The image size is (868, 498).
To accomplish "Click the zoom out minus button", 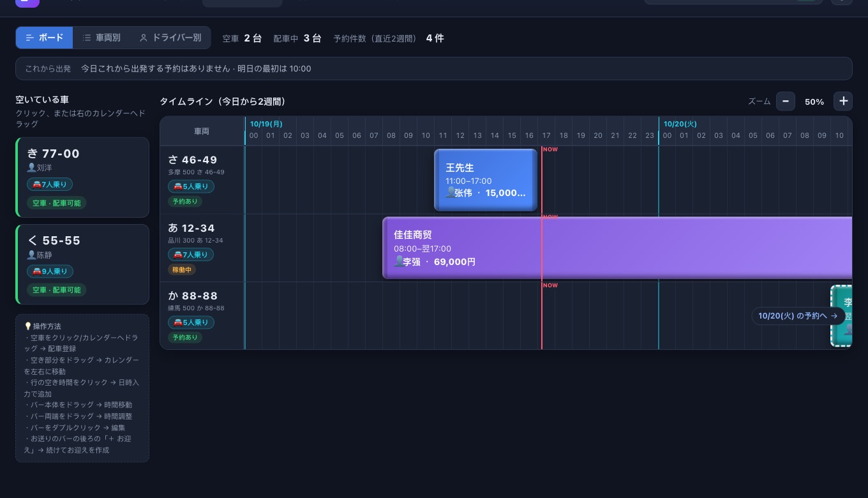I will (786, 102).
